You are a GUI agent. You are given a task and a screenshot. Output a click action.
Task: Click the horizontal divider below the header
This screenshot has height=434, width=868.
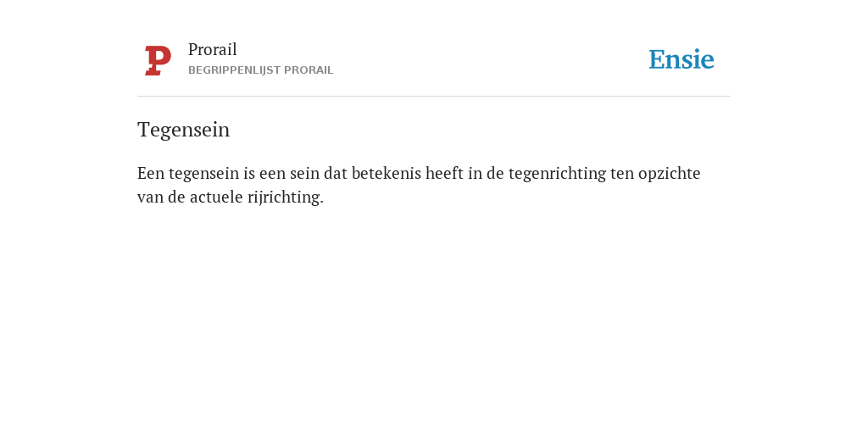[x=434, y=97]
